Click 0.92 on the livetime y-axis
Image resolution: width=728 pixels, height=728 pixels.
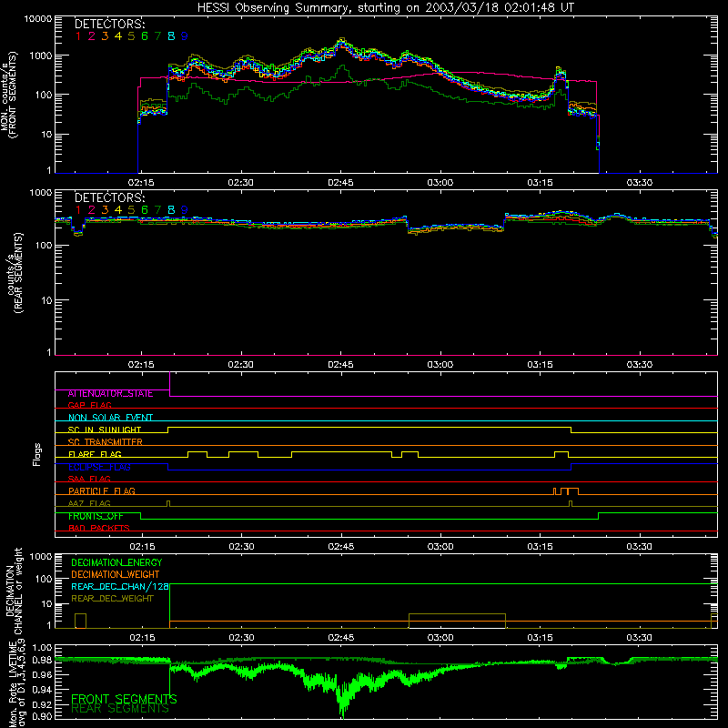[x=42, y=704]
